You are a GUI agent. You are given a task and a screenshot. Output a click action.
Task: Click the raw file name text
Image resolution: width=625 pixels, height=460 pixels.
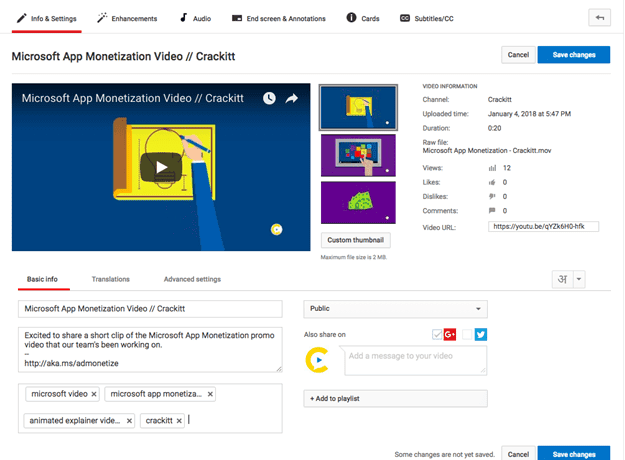tap(487, 151)
